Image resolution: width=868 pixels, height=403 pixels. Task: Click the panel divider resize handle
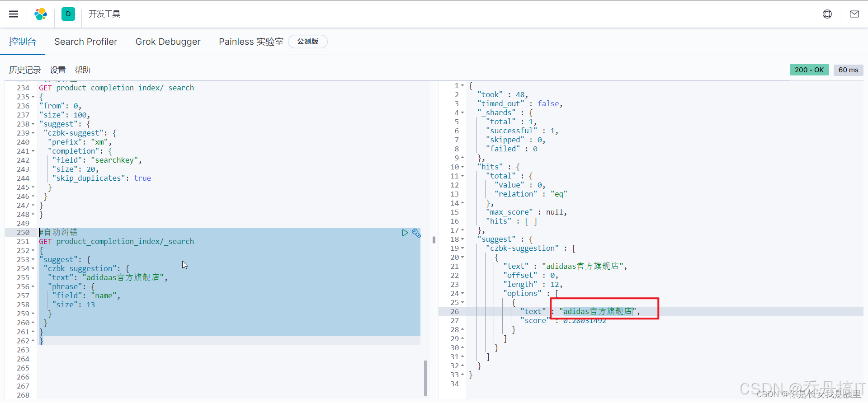pyautogui.click(x=434, y=240)
